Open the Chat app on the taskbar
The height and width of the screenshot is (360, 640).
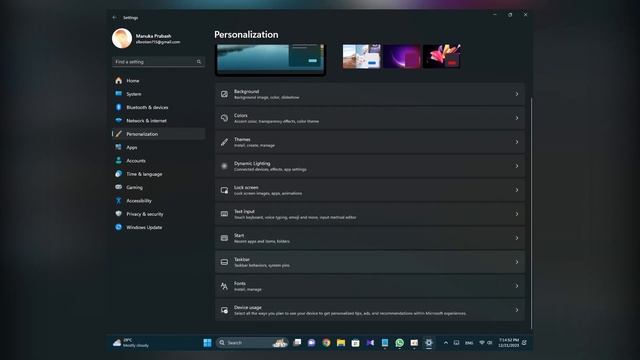(311, 343)
